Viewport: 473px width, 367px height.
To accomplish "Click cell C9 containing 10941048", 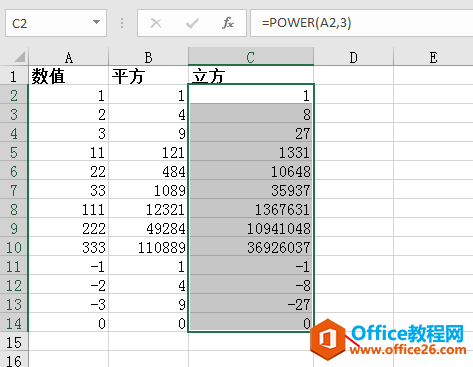I will (251, 227).
